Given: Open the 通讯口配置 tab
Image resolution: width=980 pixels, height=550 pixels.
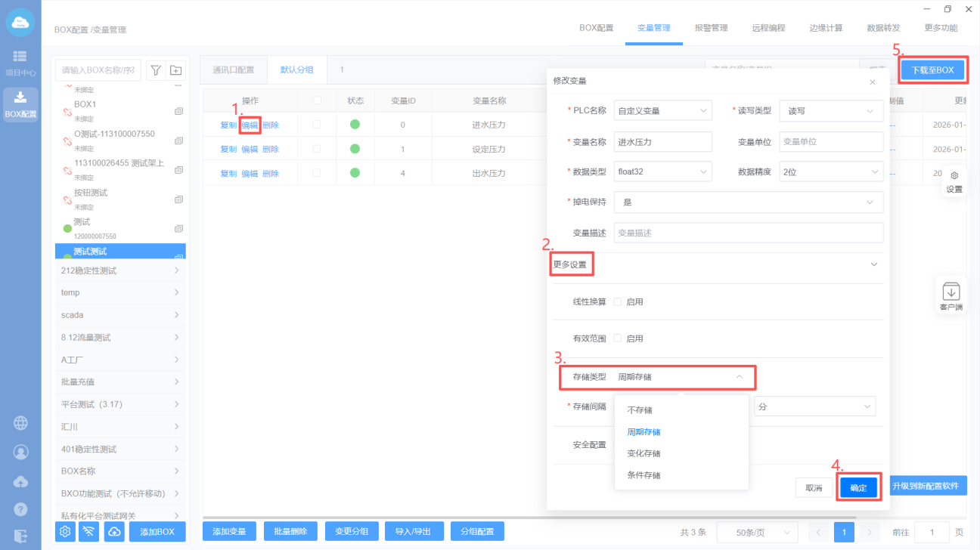Looking at the screenshot, I should [x=233, y=70].
